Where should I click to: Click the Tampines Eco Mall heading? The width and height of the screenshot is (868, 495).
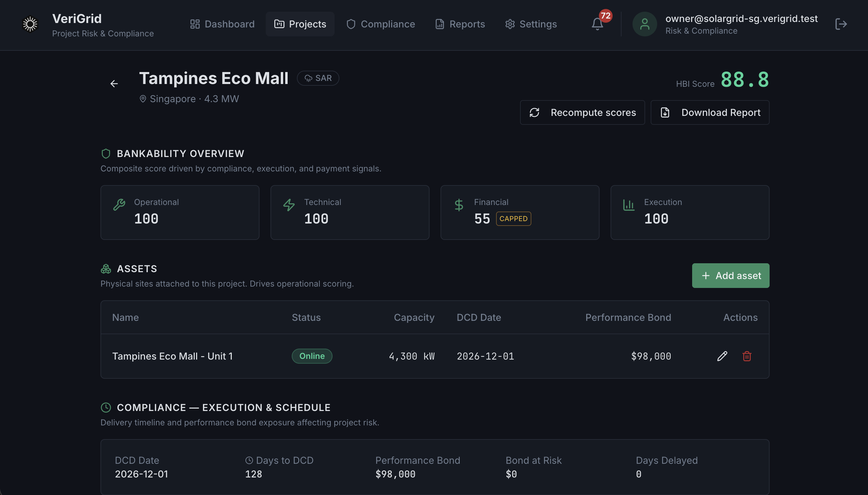point(214,78)
